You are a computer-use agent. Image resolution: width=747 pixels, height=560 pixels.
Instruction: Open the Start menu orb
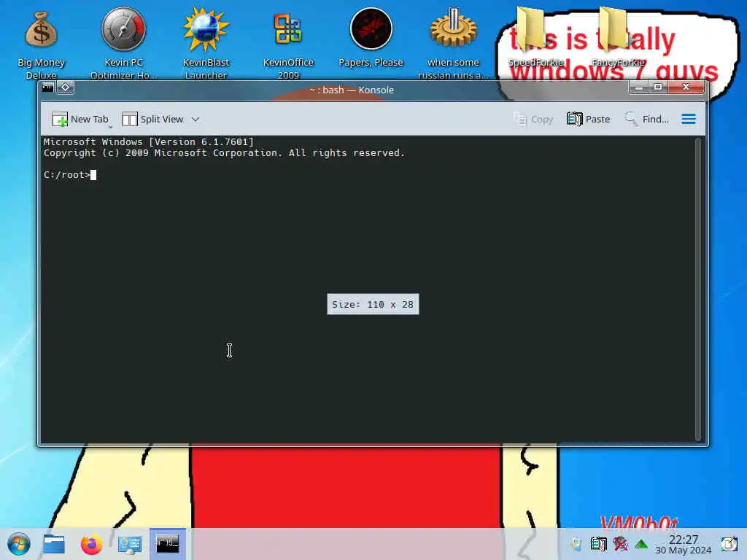tap(19, 544)
